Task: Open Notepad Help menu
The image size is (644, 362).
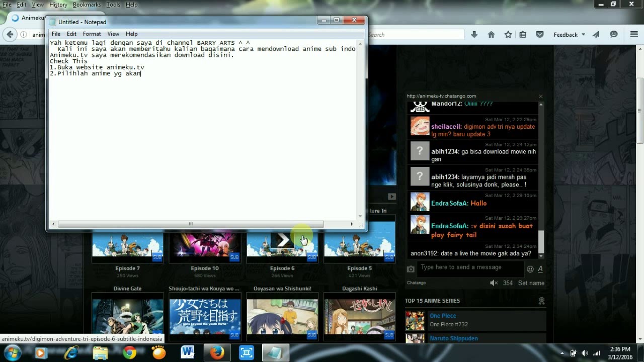Action: [x=132, y=34]
